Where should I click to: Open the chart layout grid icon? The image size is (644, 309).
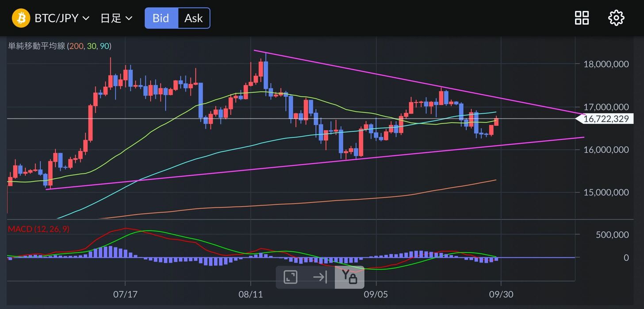click(582, 18)
